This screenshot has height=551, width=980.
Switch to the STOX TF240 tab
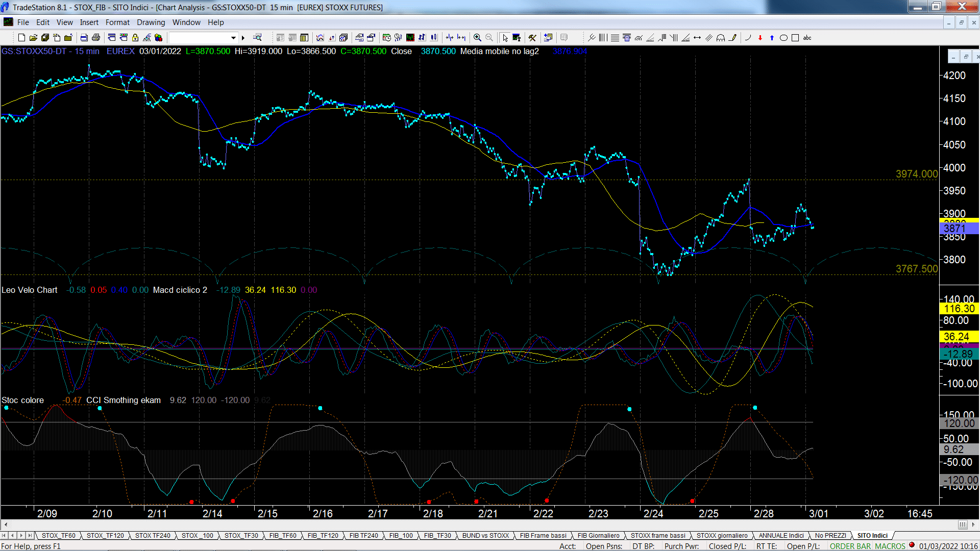coord(153,535)
